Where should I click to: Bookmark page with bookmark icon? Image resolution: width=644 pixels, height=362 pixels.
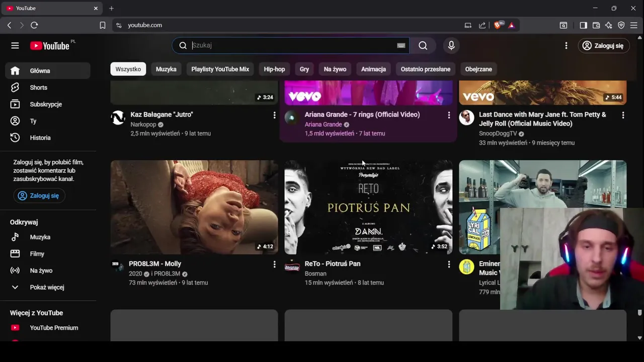(103, 25)
